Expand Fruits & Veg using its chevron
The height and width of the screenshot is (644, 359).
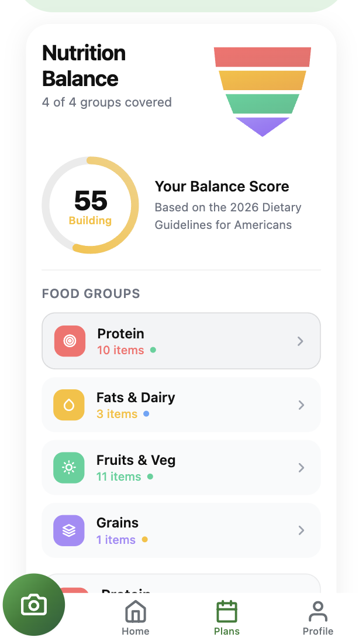pos(301,467)
